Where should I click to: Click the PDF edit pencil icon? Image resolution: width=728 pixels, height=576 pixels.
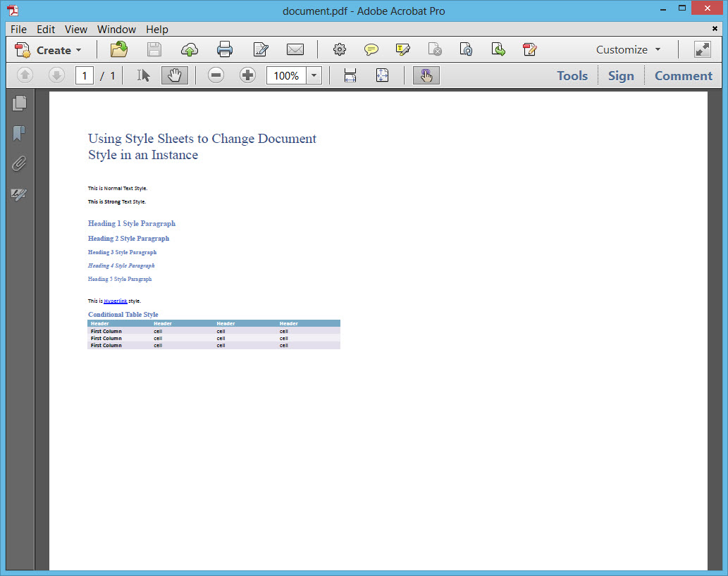pyautogui.click(x=530, y=49)
